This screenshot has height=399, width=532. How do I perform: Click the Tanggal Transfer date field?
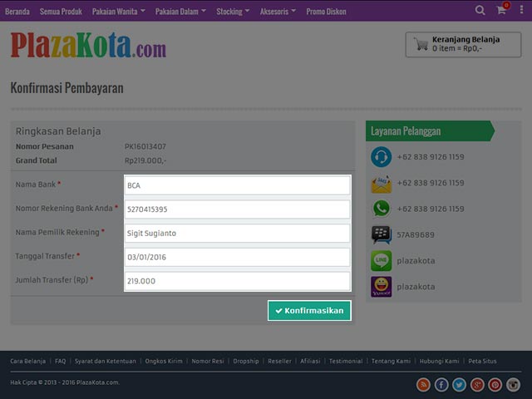[237, 258]
